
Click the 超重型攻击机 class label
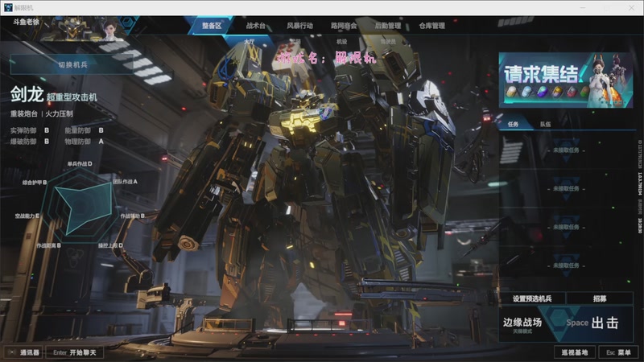click(x=72, y=97)
